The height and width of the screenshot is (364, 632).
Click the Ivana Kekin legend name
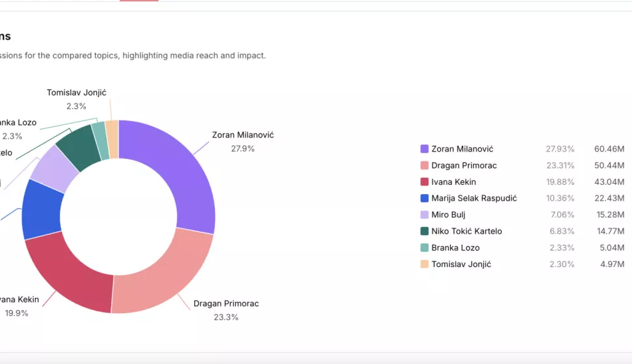coord(453,182)
